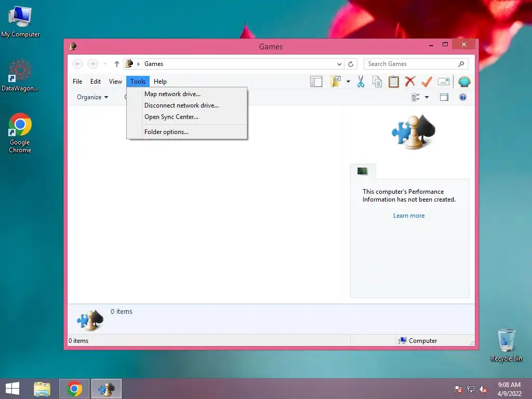Click muted volume tray icon
Screen dimensions: 532x399
coord(483,389)
